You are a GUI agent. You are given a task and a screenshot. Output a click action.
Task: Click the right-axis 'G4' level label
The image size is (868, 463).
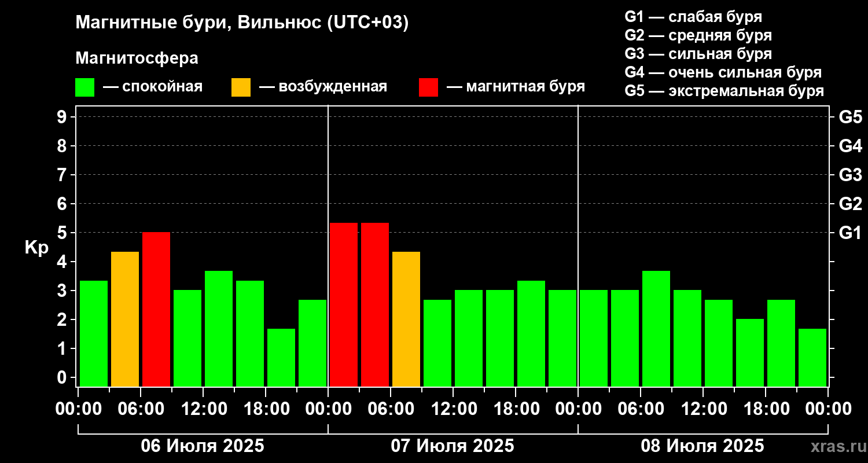[x=851, y=146]
